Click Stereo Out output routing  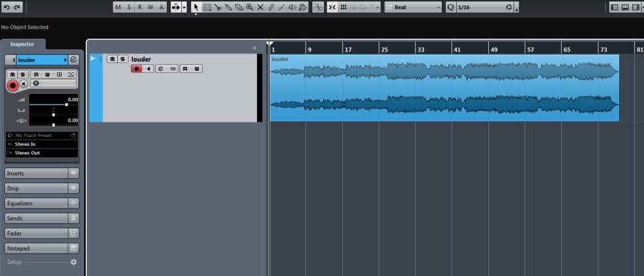click(41, 153)
